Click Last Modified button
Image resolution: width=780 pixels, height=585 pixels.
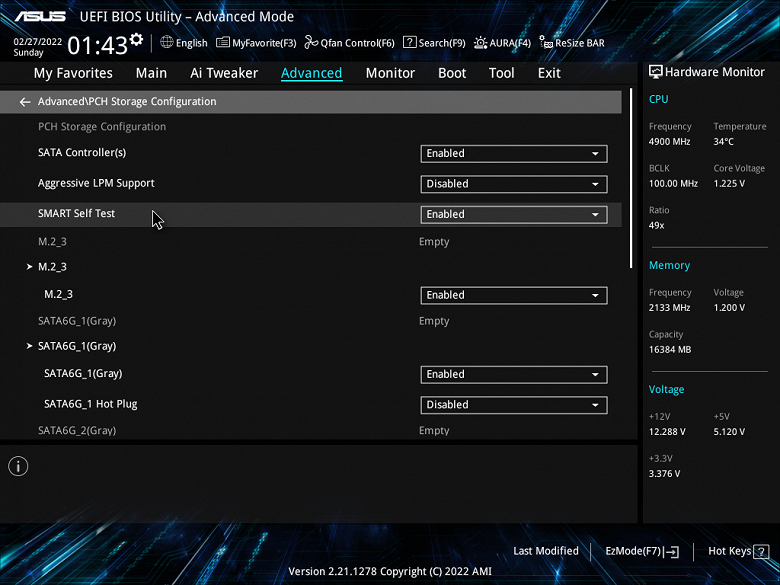546,551
